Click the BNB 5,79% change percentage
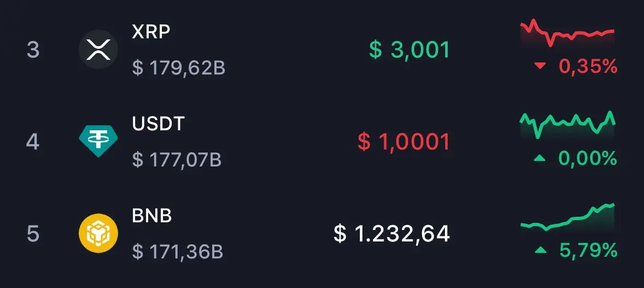Screen dimensions: 644x288 click(x=588, y=250)
